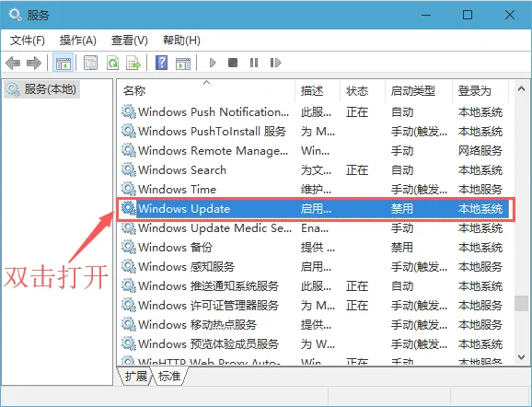The height and width of the screenshot is (407, 532).
Task: Toggle the show/hide console tree icon
Action: pyautogui.click(x=64, y=63)
